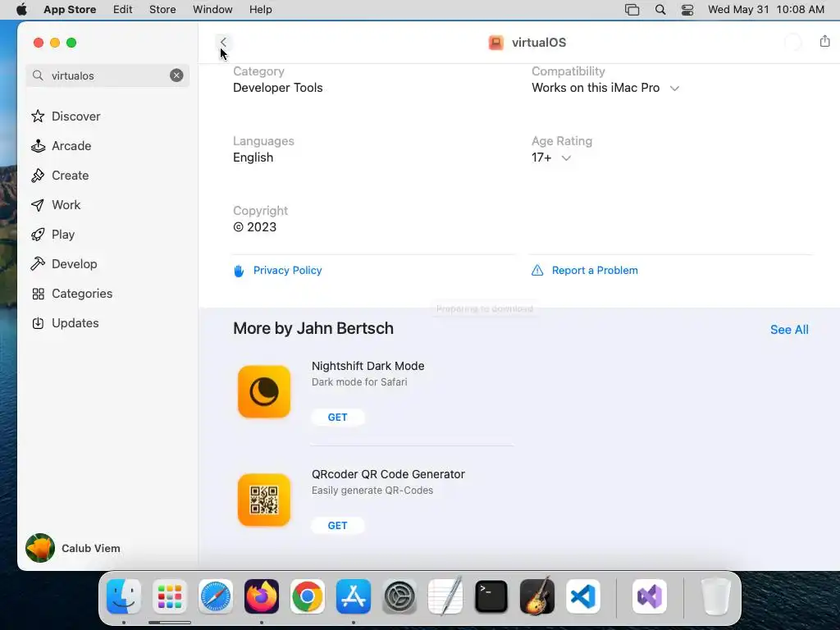Open the share icon for virtualOS
Viewport: 840px width, 630px height.
[x=824, y=41]
